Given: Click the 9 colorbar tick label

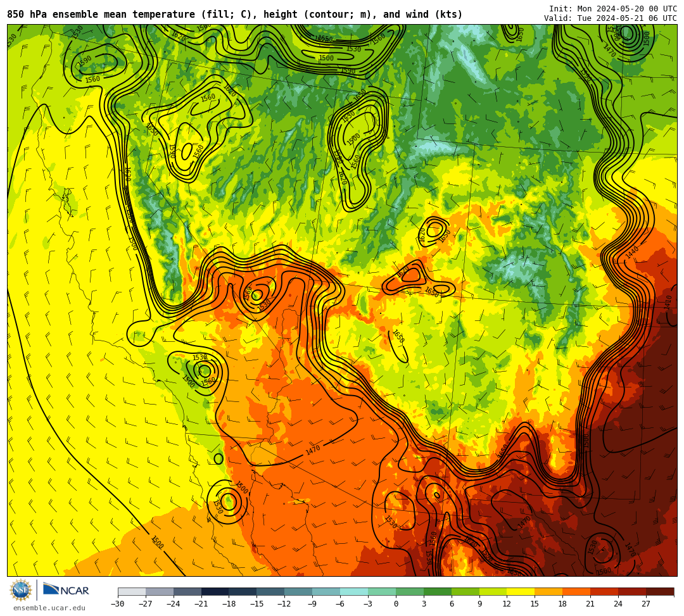Looking at the screenshot, I should [479, 604].
